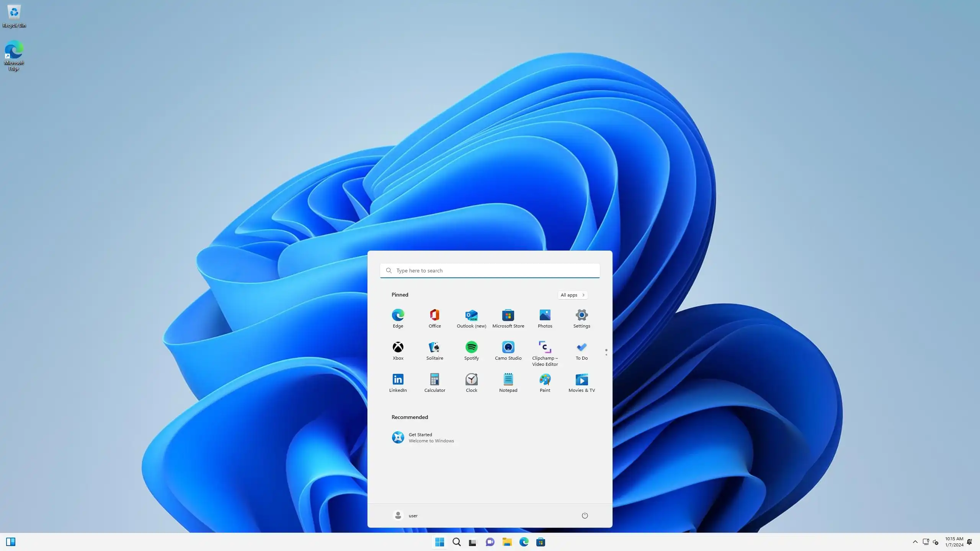
Task: Expand the All apps list
Action: (x=572, y=295)
